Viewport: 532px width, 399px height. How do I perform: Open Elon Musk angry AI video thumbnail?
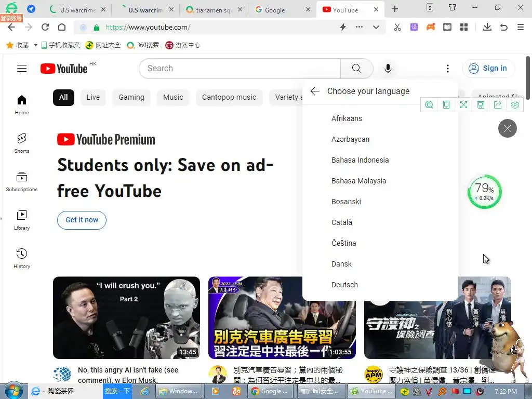[127, 317]
